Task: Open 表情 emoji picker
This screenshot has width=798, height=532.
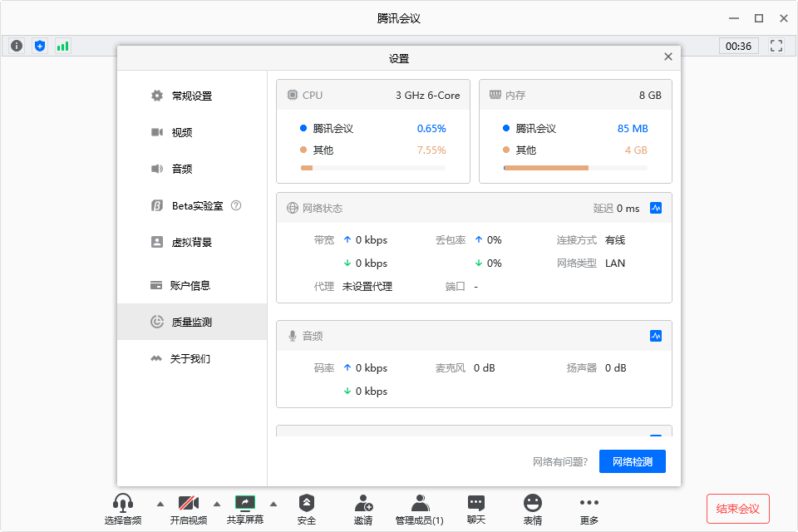Action: coord(532,509)
